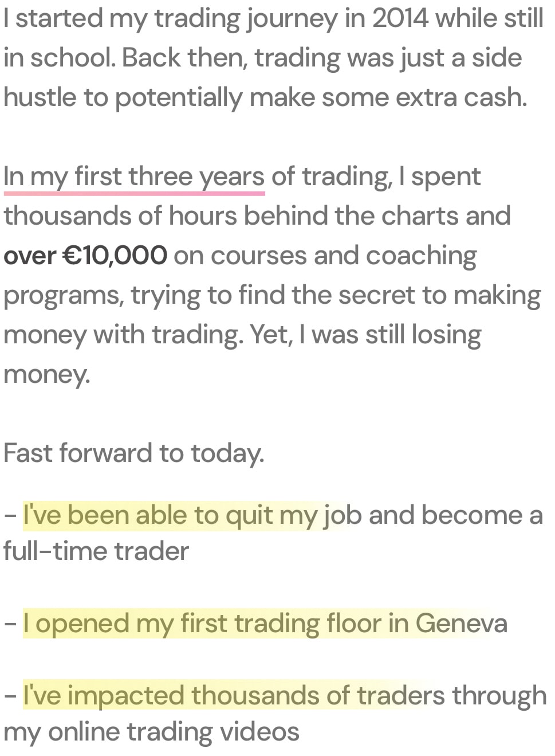Click the phrase "secret to making"
The width and height of the screenshot is (555, 756).
(x=439, y=296)
